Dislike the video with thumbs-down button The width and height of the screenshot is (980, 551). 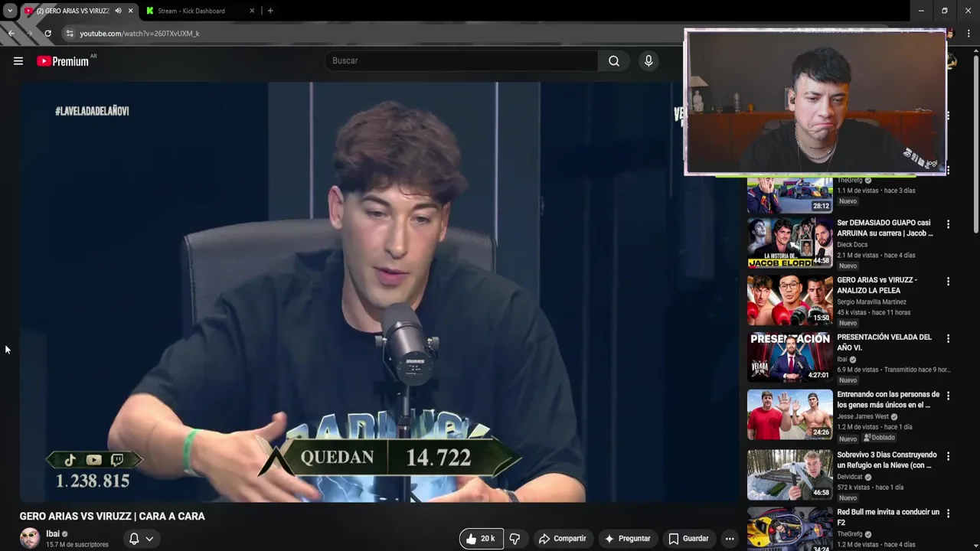(x=514, y=539)
